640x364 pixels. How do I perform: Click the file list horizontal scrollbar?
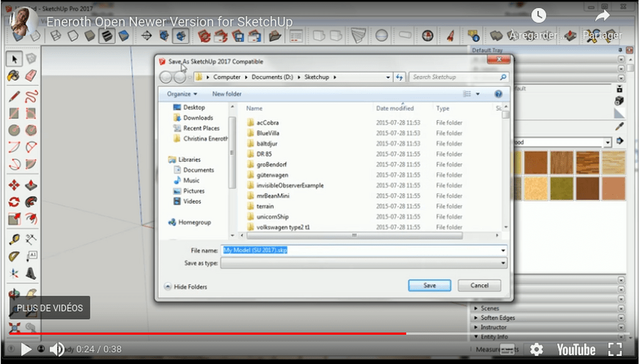coord(354,235)
